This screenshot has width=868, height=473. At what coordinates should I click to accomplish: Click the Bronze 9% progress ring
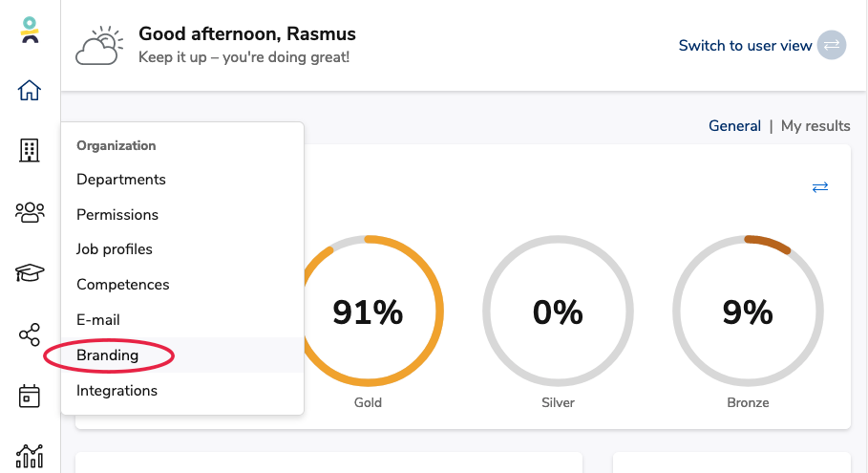pyautogui.click(x=748, y=311)
